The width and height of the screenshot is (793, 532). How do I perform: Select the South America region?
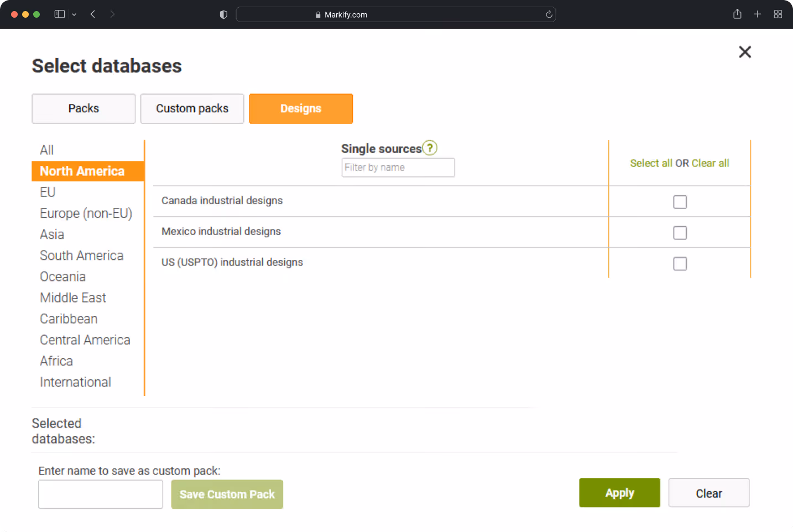tap(81, 255)
